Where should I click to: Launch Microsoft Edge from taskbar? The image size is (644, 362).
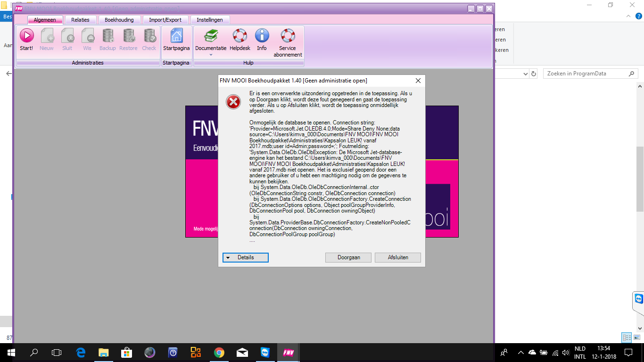click(x=81, y=353)
